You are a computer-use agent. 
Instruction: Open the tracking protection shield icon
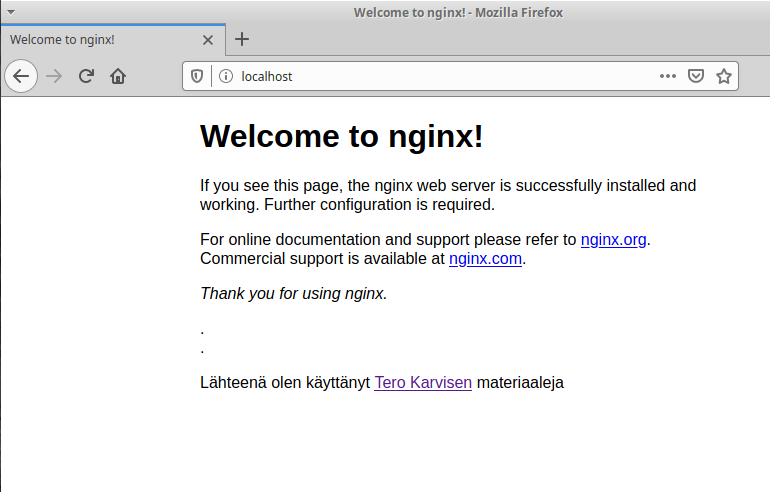tap(197, 76)
